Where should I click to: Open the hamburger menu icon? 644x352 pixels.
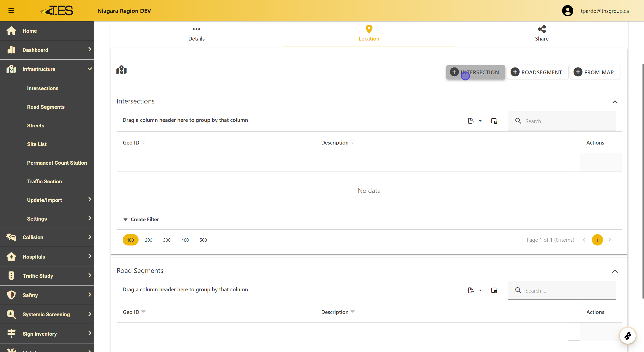[11, 11]
